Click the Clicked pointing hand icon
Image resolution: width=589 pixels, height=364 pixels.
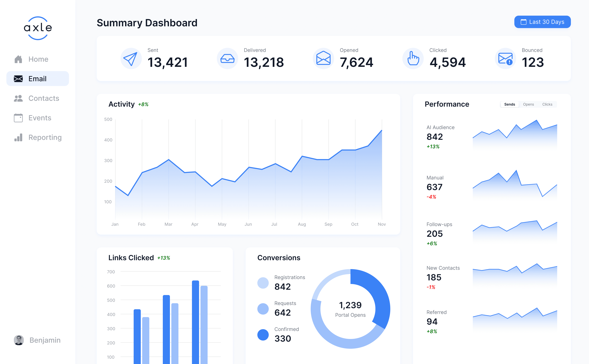(x=413, y=58)
